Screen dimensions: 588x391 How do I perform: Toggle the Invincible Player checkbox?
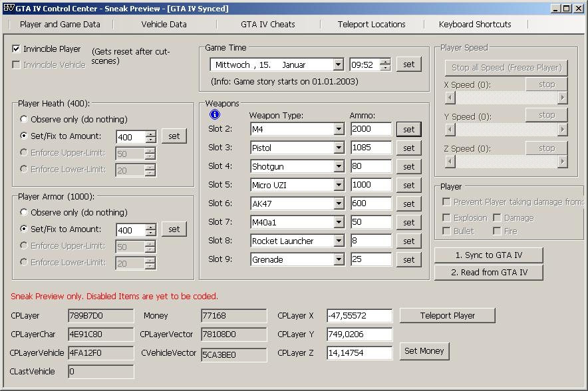16,49
